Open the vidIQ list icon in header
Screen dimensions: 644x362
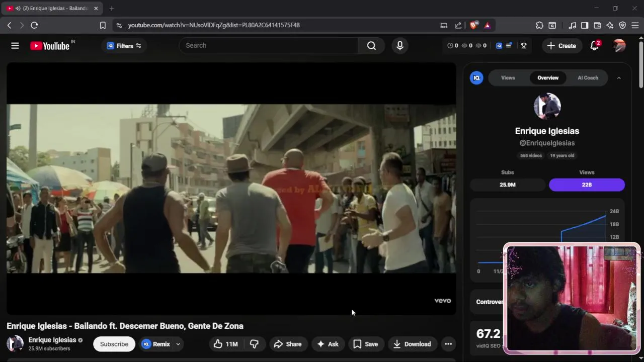click(x=509, y=46)
